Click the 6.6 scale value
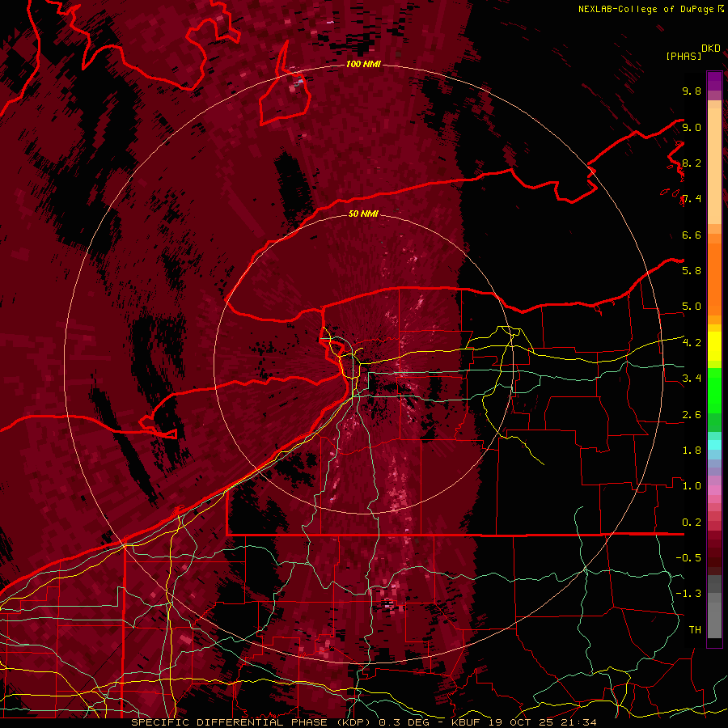 [692, 235]
